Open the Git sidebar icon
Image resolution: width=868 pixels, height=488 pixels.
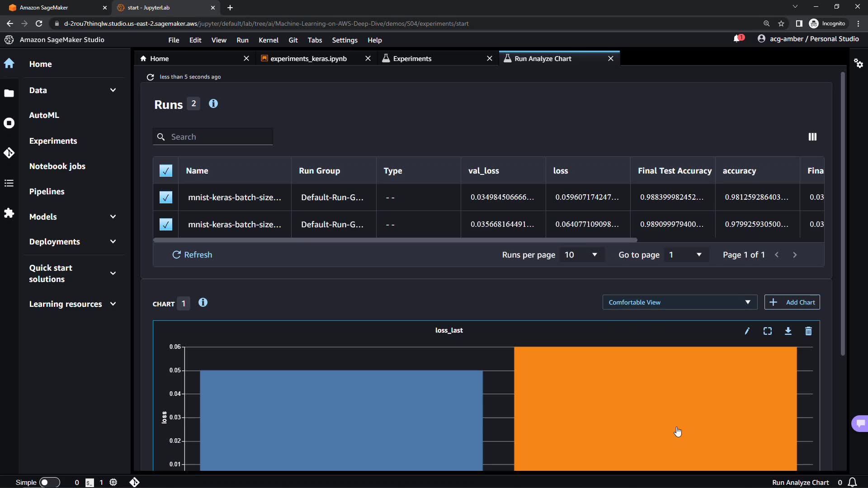[9, 153]
